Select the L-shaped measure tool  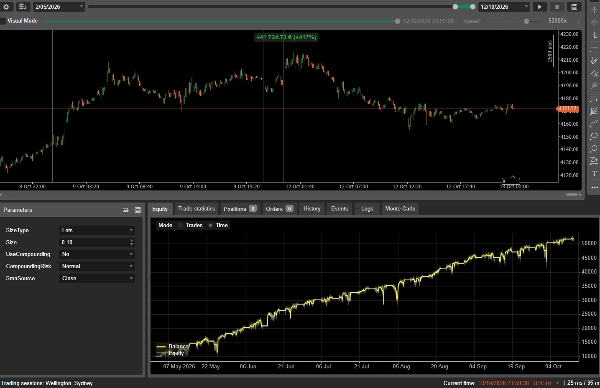(594, 35)
